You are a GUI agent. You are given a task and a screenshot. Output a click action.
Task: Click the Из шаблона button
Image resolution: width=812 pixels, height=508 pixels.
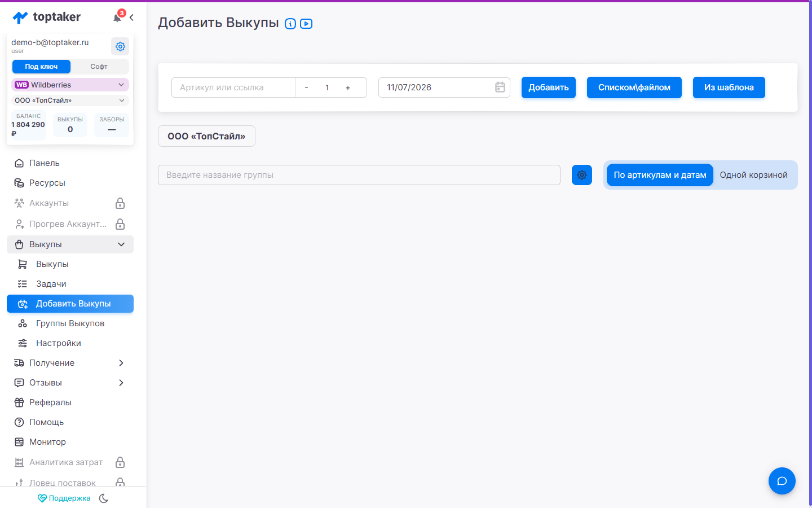[x=729, y=87]
